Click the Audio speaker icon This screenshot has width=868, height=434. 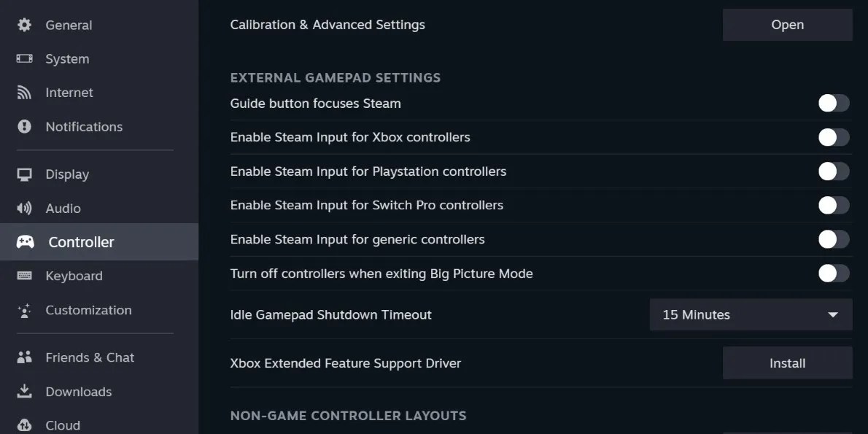coord(24,208)
